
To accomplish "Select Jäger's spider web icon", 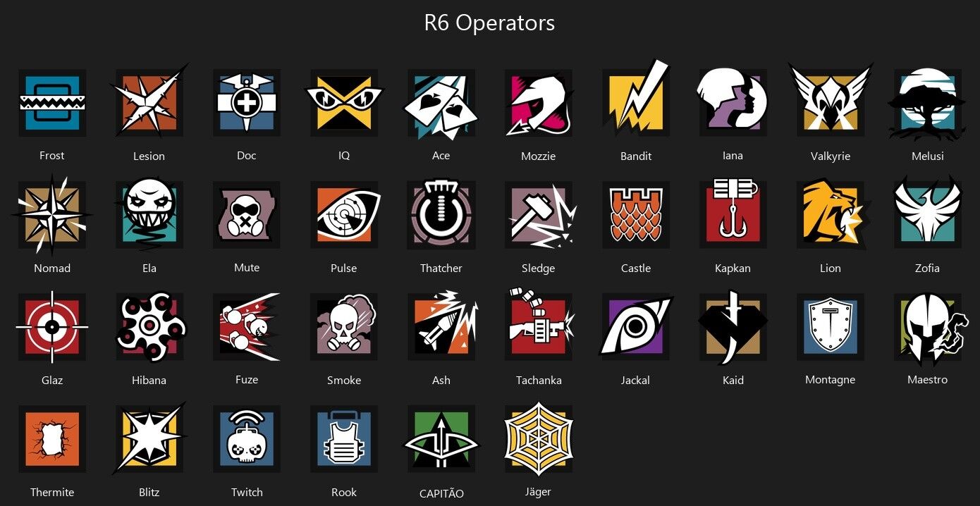I will [x=539, y=438].
